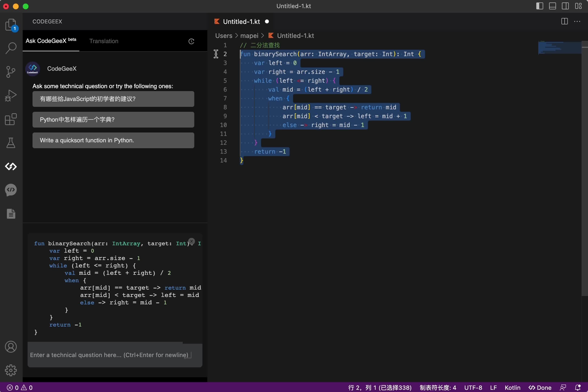Image resolution: width=588 pixels, height=392 pixels.
Task: Split the editor to the right
Action: (565, 21)
